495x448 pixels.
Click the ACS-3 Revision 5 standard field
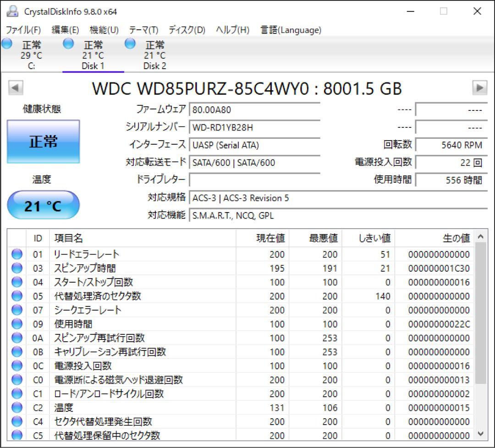pos(338,198)
